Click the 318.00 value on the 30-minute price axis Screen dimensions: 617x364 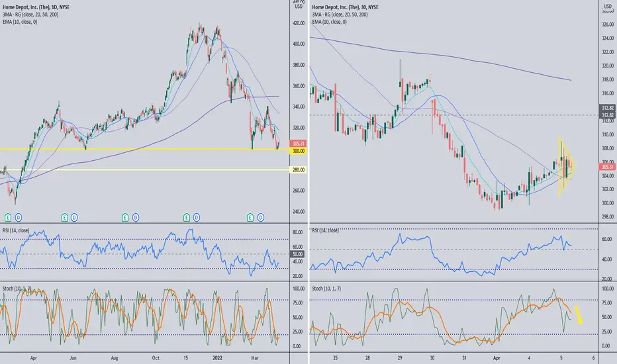[x=608, y=79]
